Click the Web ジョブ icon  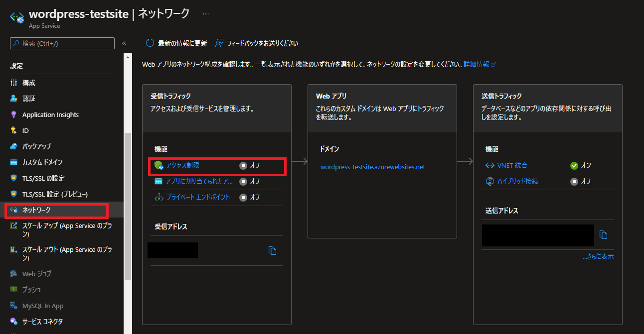click(x=13, y=274)
